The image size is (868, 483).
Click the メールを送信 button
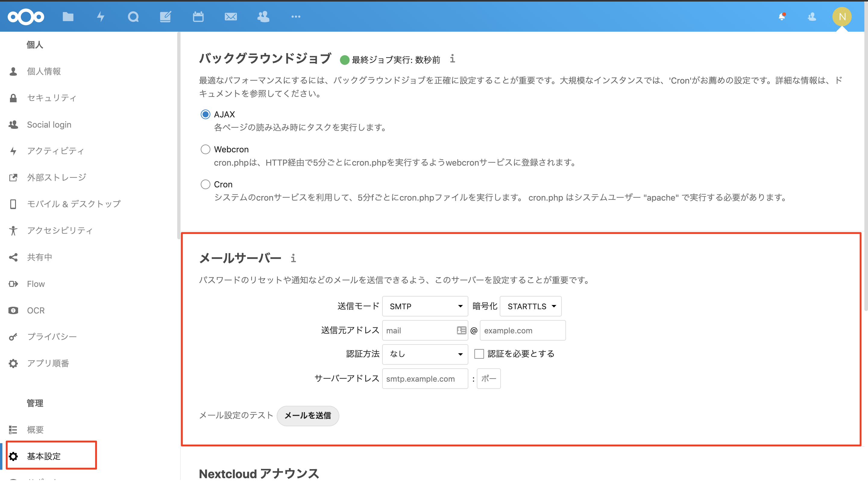coord(308,415)
